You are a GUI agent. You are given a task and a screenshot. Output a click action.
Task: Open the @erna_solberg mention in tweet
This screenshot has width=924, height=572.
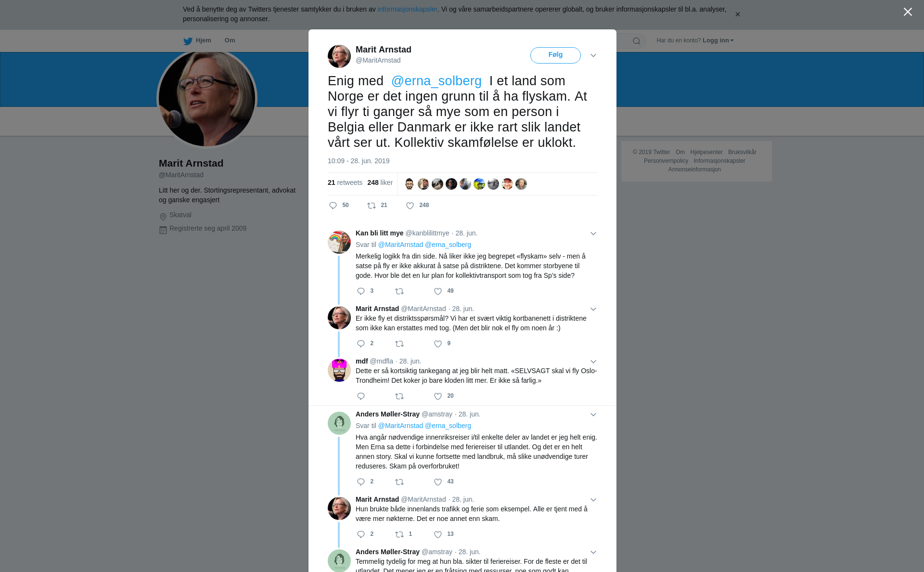[x=436, y=81]
